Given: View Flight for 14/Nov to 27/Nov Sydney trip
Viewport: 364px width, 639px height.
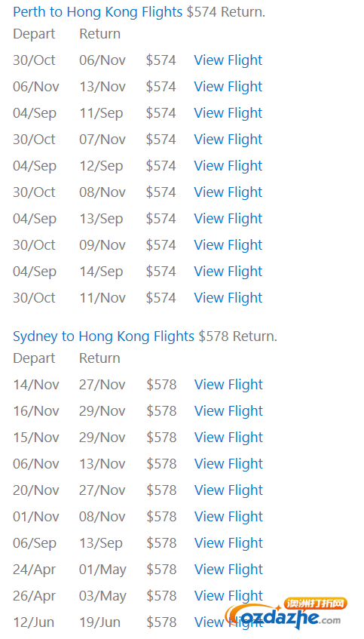Looking at the screenshot, I should coord(228,385).
